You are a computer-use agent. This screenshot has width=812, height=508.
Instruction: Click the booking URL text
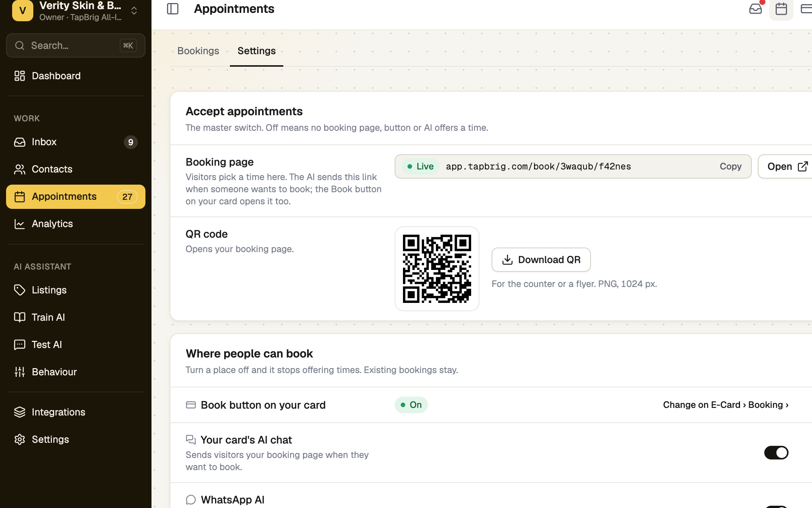tap(538, 166)
